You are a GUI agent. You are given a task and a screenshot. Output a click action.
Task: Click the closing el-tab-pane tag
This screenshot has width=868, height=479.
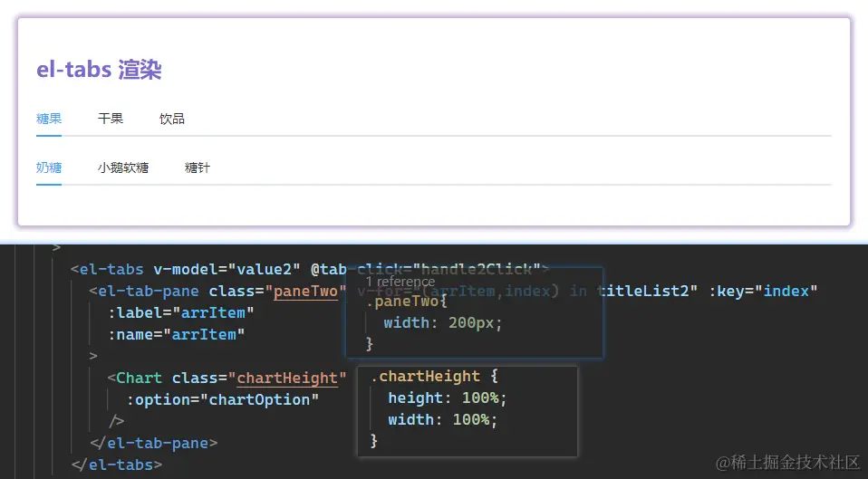click(154, 443)
